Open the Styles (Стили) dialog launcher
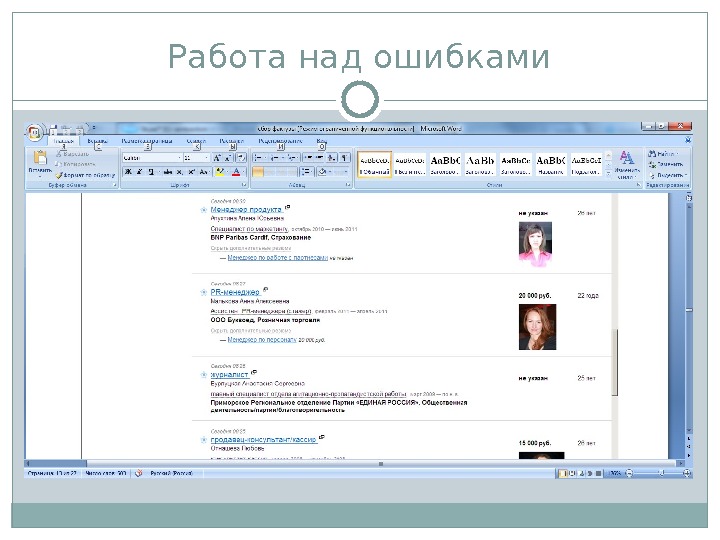 click(x=638, y=185)
